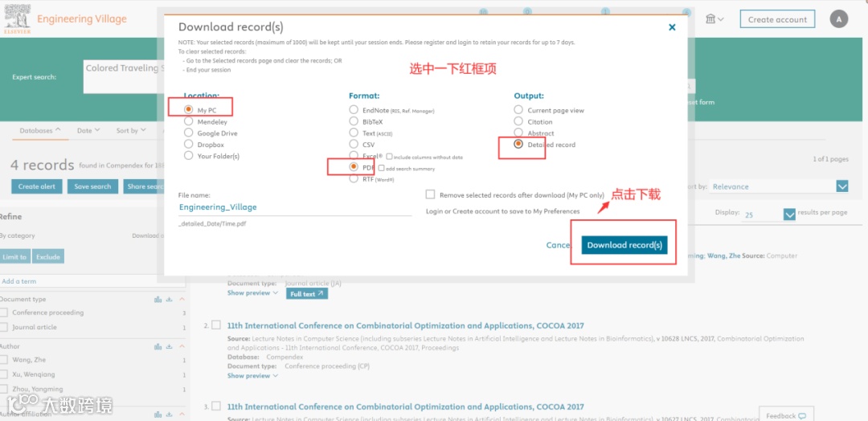This screenshot has width=868, height=421.
Task: Select Abstract output
Action: tap(518, 133)
